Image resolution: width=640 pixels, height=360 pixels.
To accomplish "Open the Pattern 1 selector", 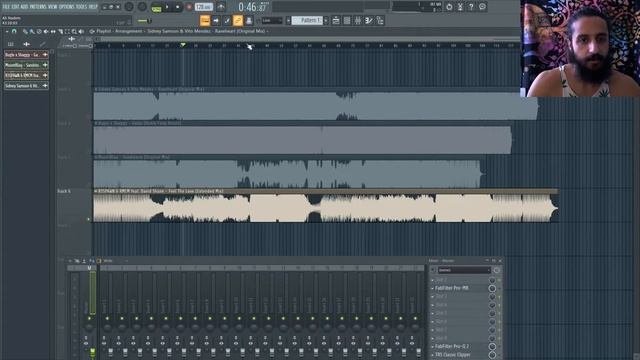I will click(307, 20).
